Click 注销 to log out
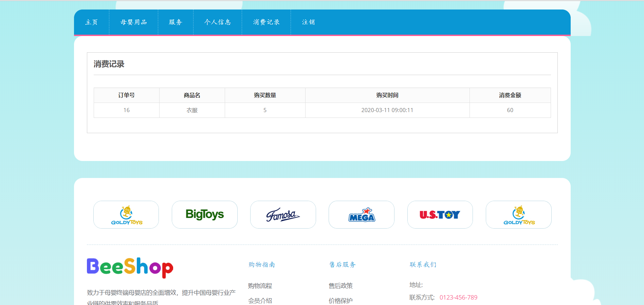This screenshot has width=644, height=305. (309, 22)
